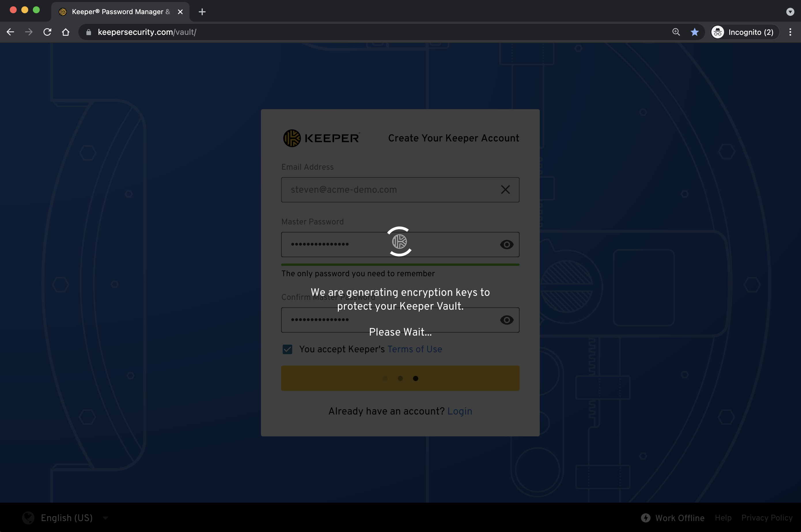Image resolution: width=801 pixels, height=532 pixels.
Task: Open Chrome three-dot menu
Action: [790, 32]
